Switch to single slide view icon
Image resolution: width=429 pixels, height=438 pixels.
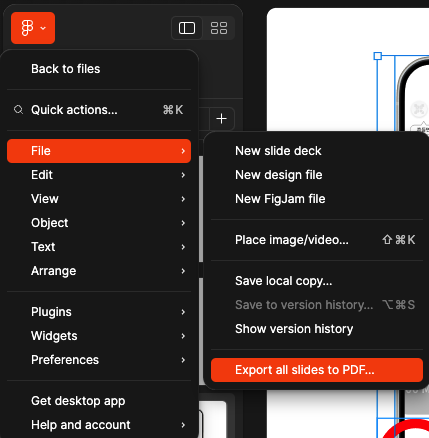[187, 28]
